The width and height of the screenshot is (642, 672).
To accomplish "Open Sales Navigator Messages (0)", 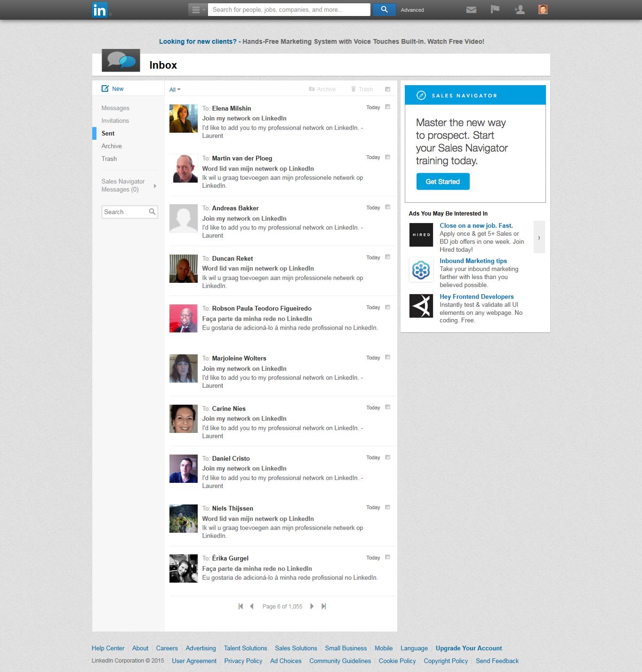I will coord(123,185).
